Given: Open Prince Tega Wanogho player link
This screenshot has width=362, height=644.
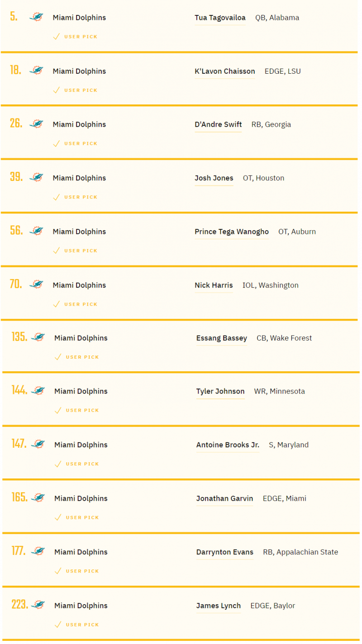Looking at the screenshot, I should (x=232, y=232).
